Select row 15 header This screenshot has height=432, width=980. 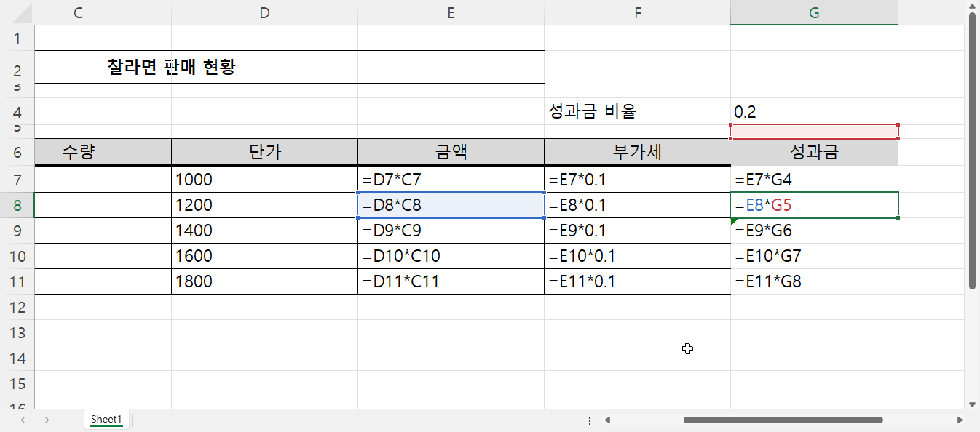[x=17, y=383]
